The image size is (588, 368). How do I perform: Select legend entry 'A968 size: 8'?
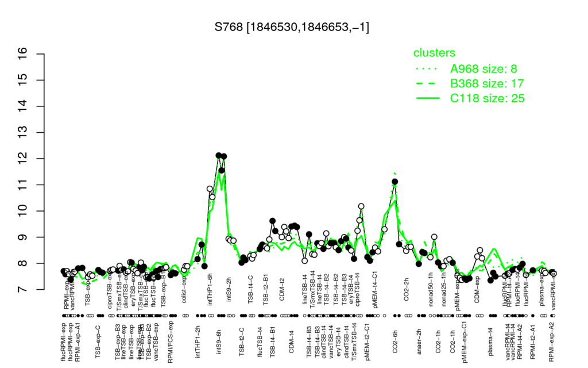483,69
